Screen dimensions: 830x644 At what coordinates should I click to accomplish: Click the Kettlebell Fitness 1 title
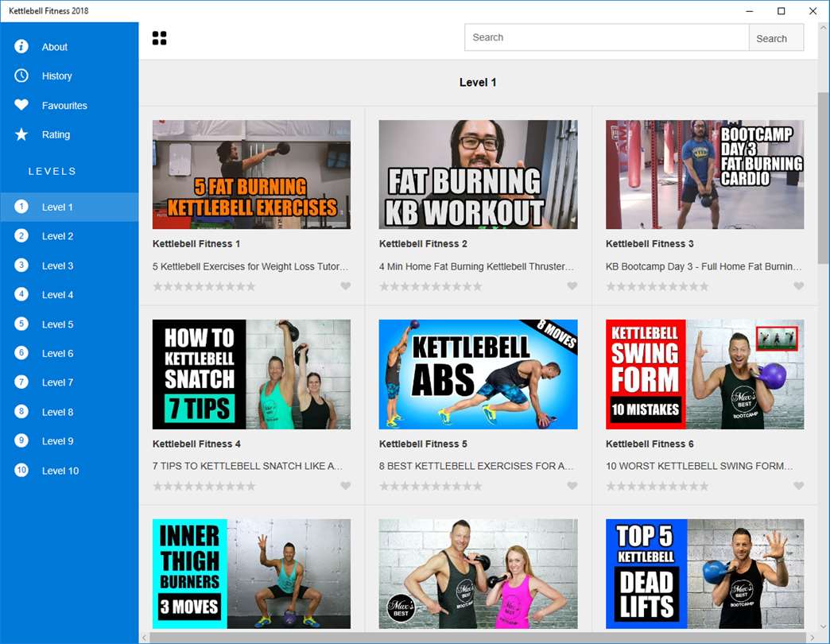point(196,244)
